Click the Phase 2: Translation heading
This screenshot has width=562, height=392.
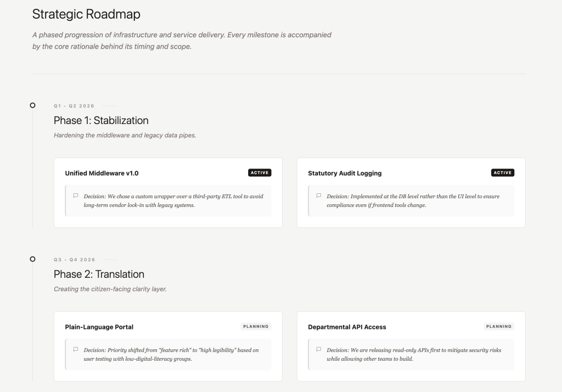pyautogui.click(x=99, y=274)
